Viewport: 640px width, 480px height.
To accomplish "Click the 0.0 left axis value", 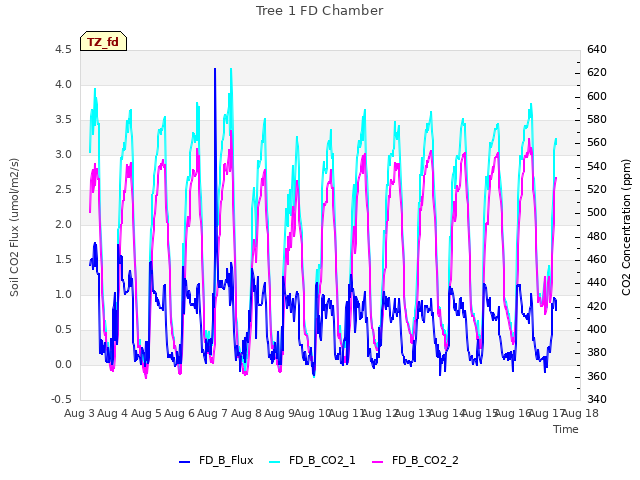I will pyautogui.click(x=63, y=364).
